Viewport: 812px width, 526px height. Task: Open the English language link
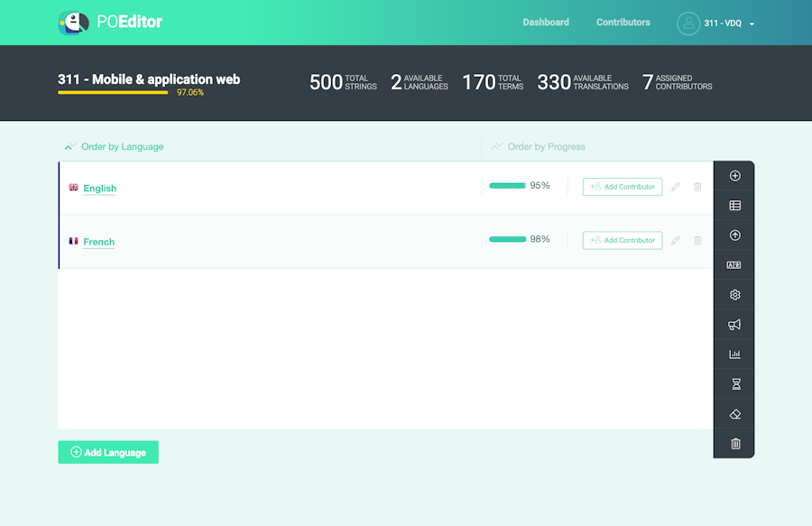pyautogui.click(x=100, y=189)
